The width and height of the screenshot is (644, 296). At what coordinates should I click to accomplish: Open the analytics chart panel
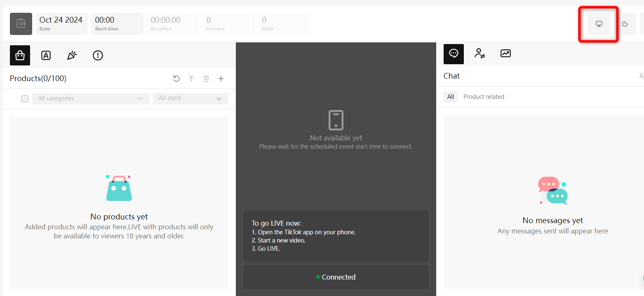[505, 54]
